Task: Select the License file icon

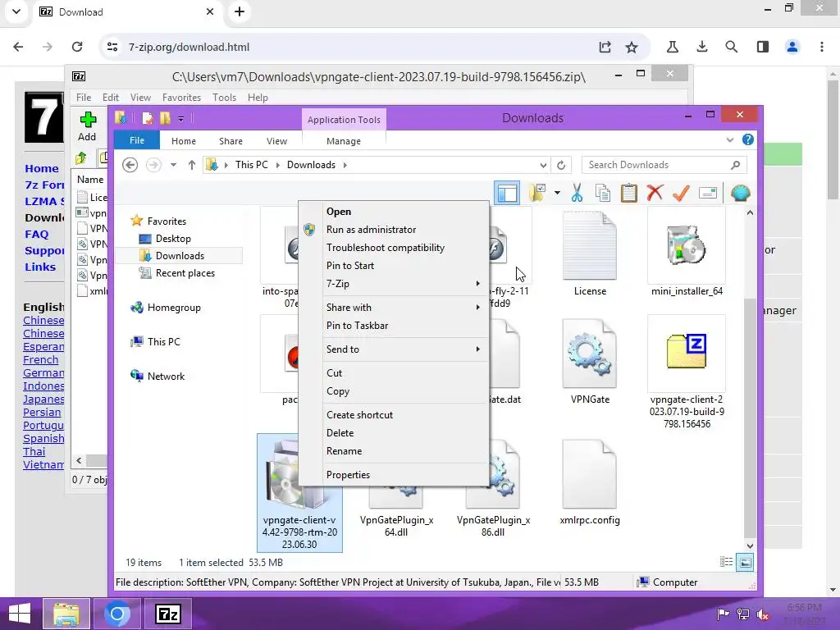Action: pos(590,246)
